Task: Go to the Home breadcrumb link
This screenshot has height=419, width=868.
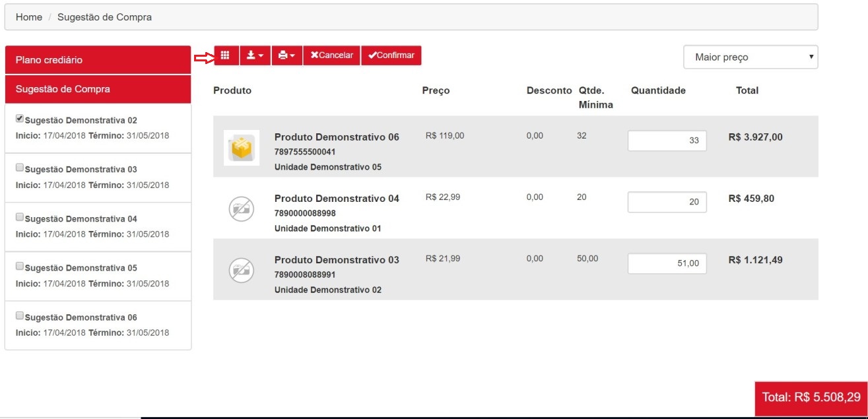Action: click(29, 17)
